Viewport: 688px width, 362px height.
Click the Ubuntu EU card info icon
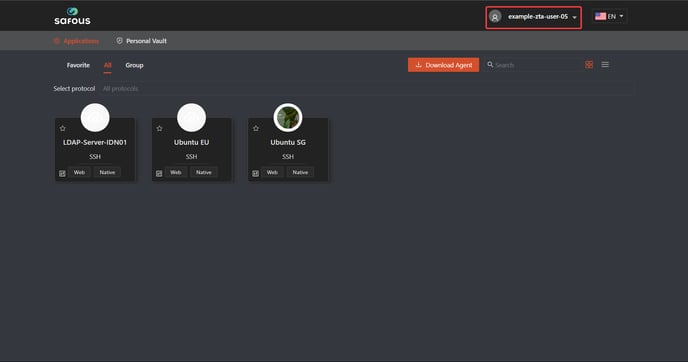click(x=159, y=174)
